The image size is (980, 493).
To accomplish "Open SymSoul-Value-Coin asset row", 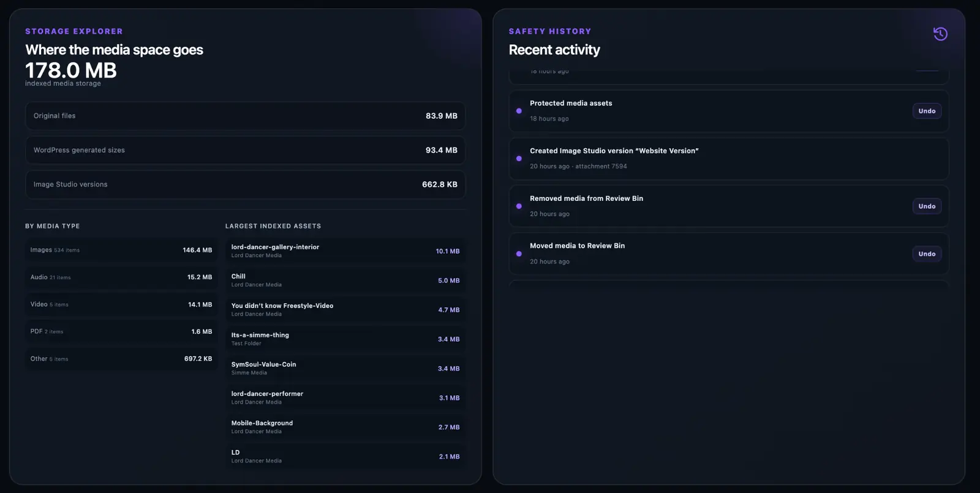I will click(345, 369).
